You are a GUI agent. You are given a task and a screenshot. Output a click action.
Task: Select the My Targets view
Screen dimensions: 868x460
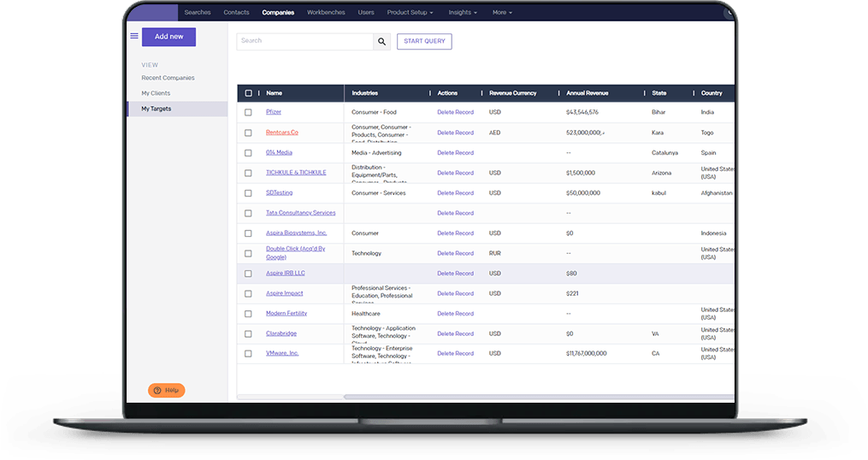point(177,109)
